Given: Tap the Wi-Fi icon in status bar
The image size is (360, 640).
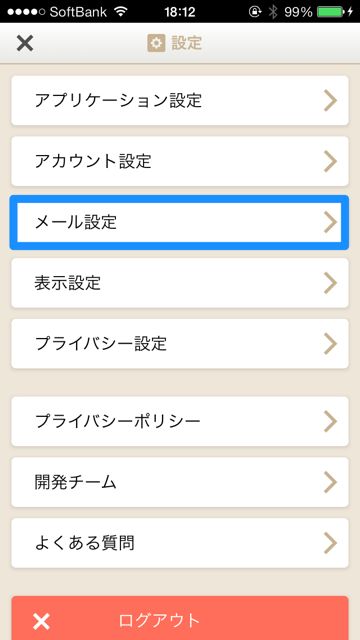Looking at the screenshot, I should pos(121,11).
